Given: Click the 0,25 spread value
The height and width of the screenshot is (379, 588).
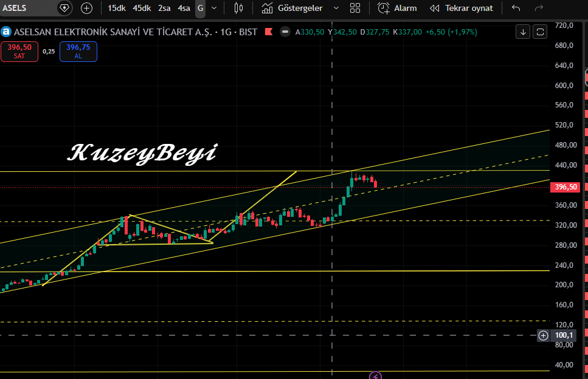Looking at the screenshot, I should 49,52.
